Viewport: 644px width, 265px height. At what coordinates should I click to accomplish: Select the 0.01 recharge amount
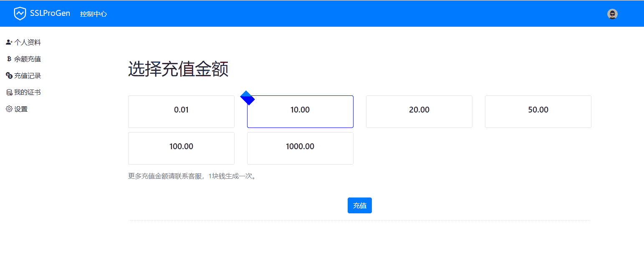(x=181, y=112)
